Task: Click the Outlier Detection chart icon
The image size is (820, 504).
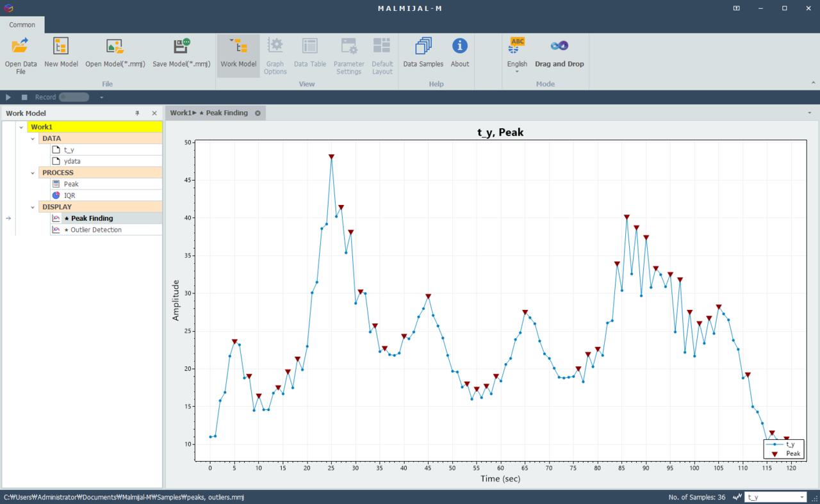Action: [x=56, y=230]
